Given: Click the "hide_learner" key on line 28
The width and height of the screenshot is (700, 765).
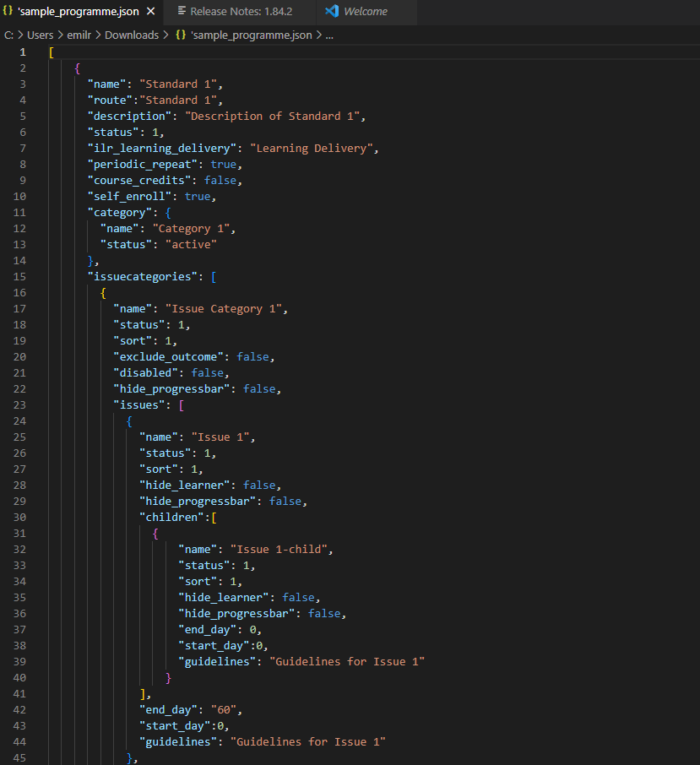Looking at the screenshot, I should pyautogui.click(x=184, y=486).
